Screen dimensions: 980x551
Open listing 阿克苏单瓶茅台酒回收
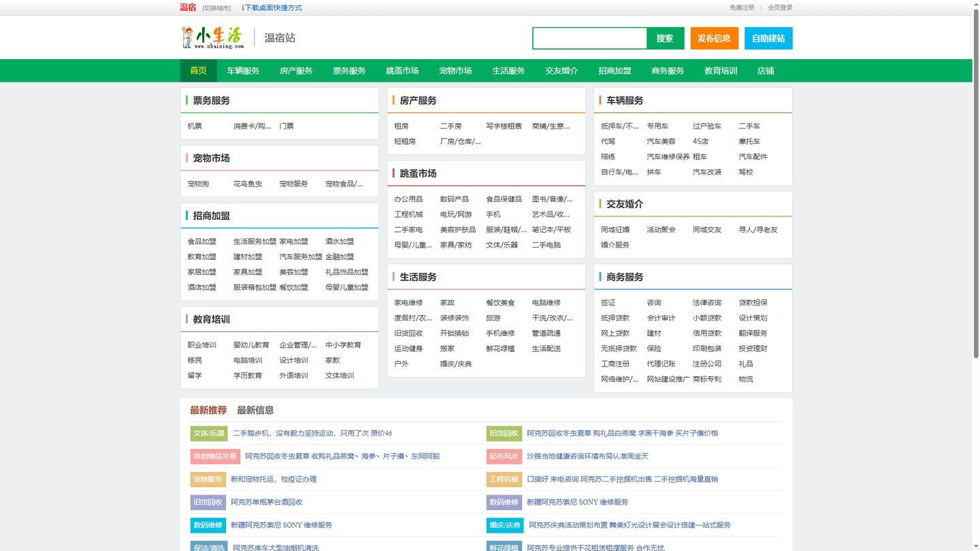coord(267,503)
